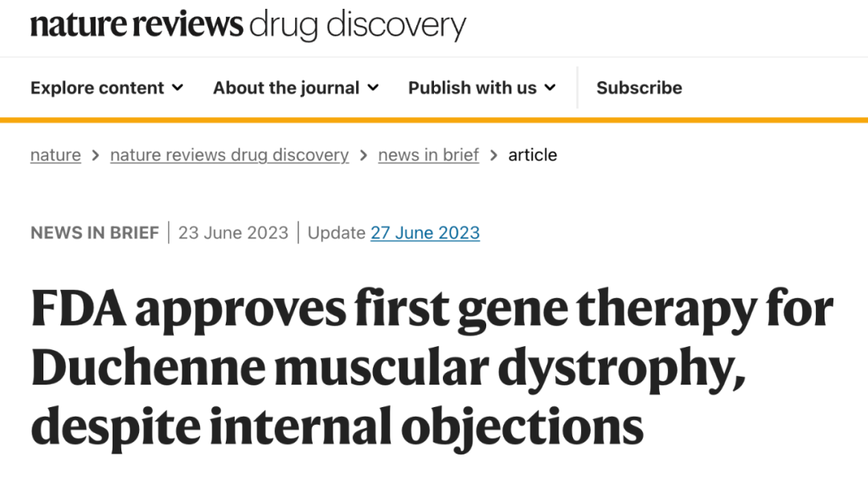This screenshot has width=868, height=485.
Task: Open the 'nature reviews drug discovery' breadcrumb link
Action: 229,155
